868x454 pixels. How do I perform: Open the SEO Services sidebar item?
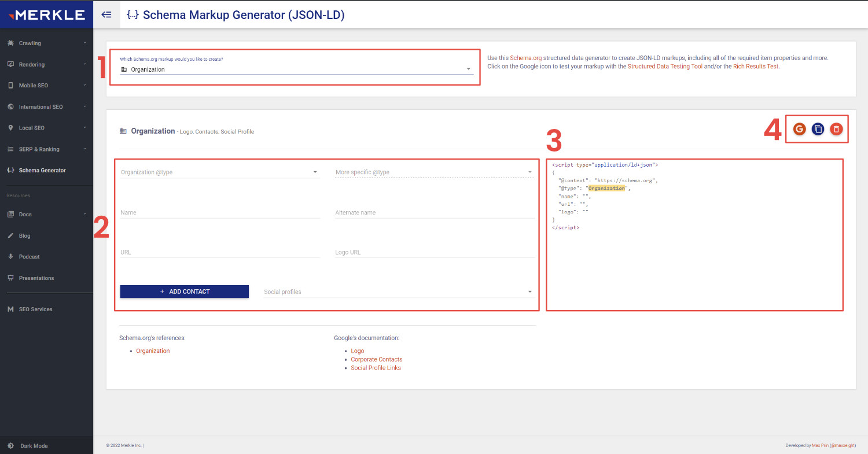46,309
